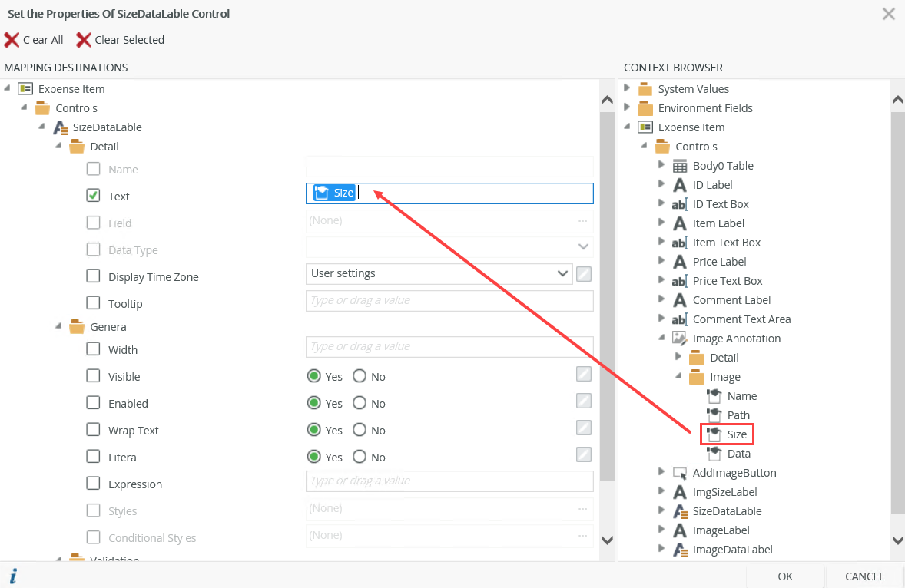This screenshot has height=588, width=905.
Task: Click the OK button
Action: pyautogui.click(x=785, y=576)
